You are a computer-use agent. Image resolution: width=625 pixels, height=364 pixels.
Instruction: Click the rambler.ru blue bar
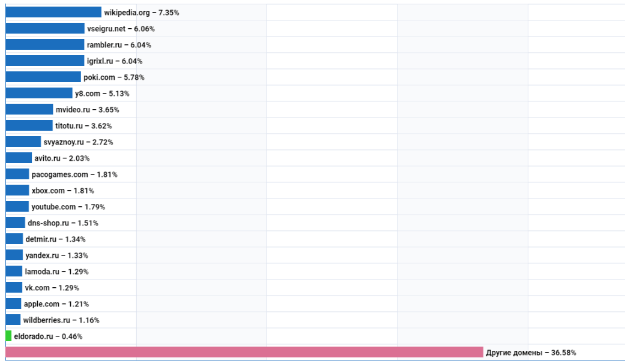click(x=45, y=44)
